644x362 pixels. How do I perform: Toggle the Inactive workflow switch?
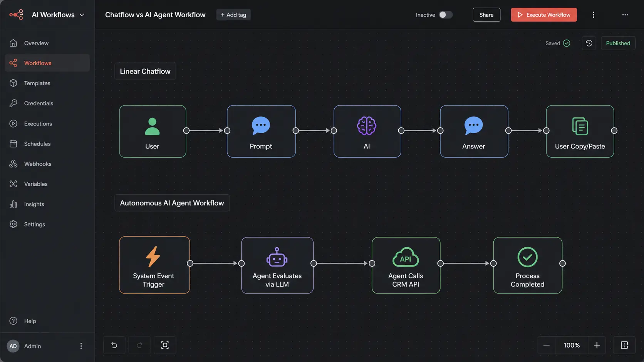[x=446, y=15]
